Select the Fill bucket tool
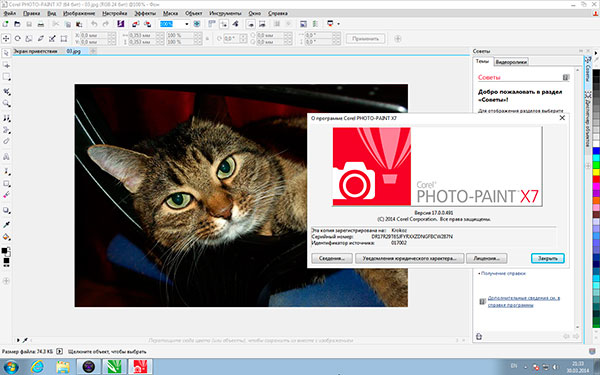The width and height of the screenshot is (600, 375). [6, 237]
